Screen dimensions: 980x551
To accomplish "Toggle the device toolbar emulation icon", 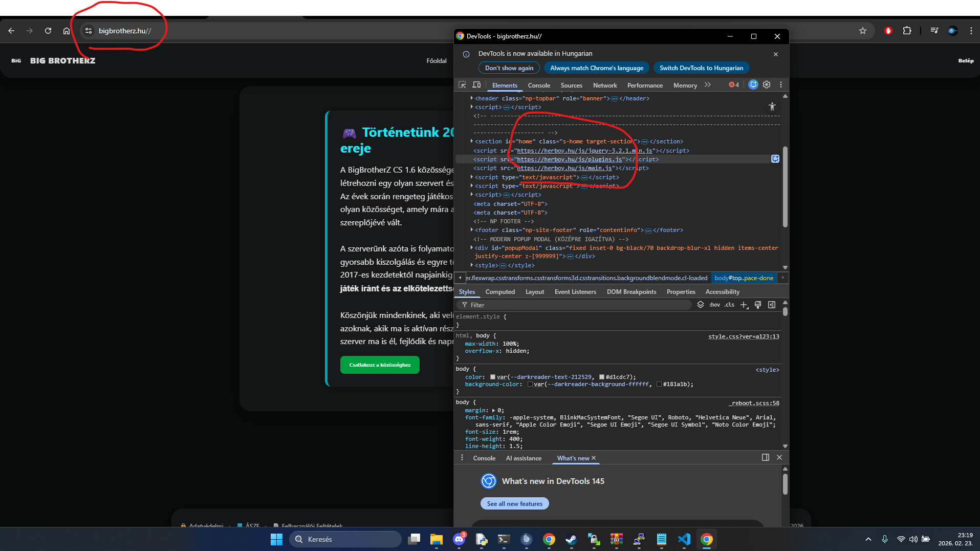I will coord(476,85).
